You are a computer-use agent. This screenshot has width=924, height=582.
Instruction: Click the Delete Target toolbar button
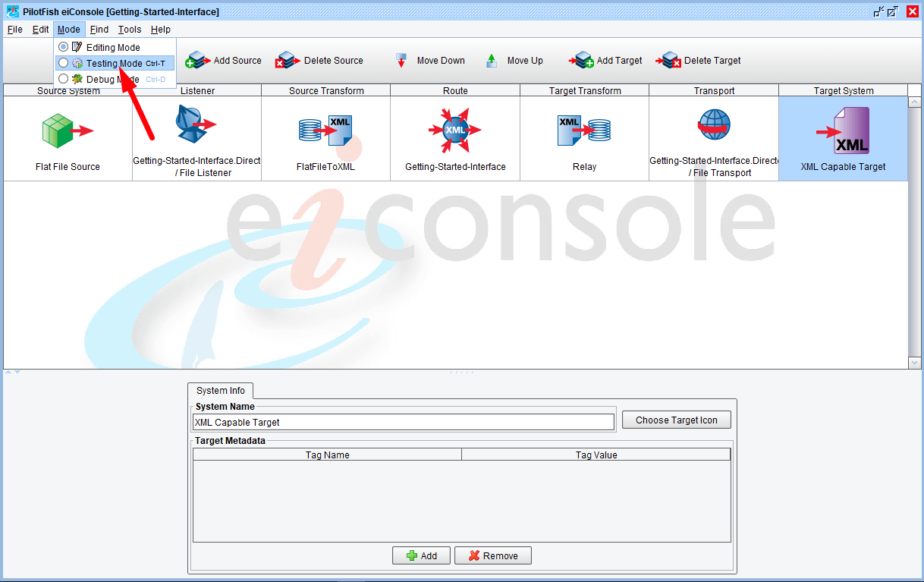[x=699, y=61]
